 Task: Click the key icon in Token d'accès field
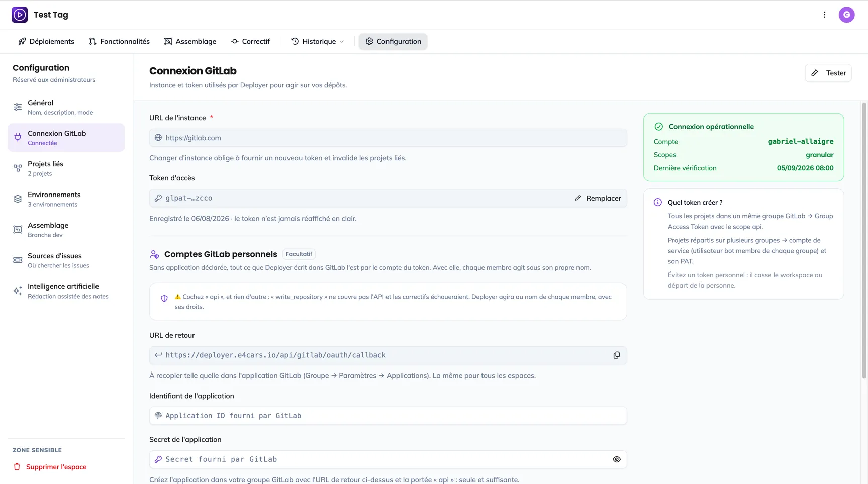[158, 198]
